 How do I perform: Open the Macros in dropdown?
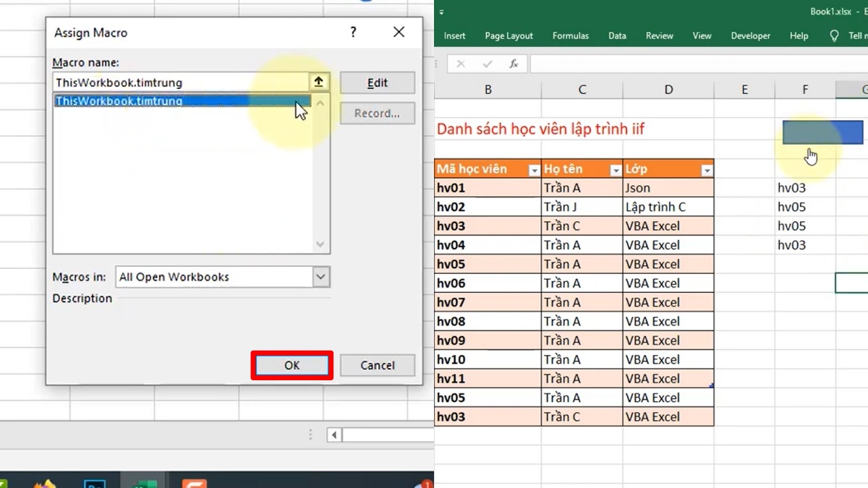(x=321, y=277)
